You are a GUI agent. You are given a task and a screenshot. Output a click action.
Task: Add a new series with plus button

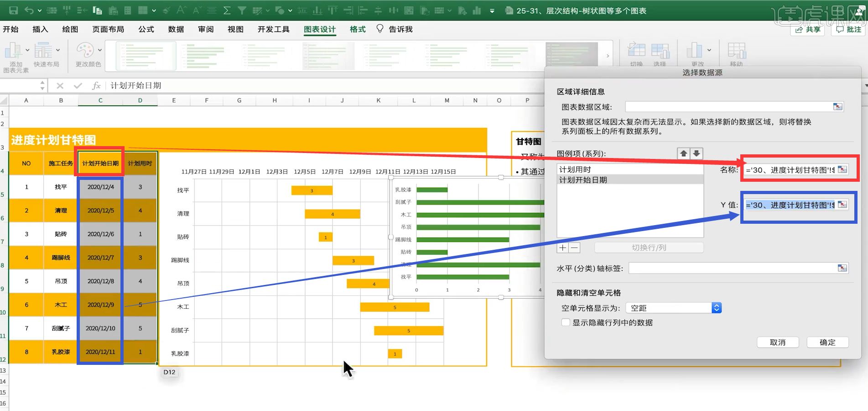[563, 248]
